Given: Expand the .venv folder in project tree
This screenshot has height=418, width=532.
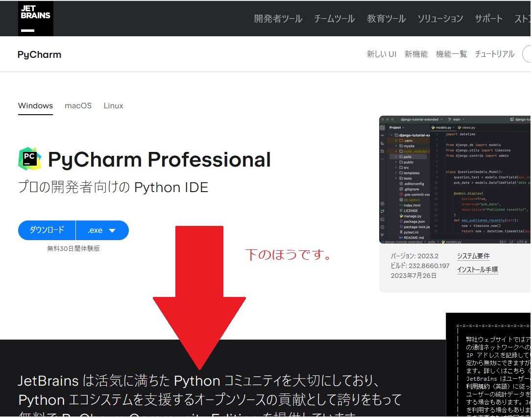Looking at the screenshot, I should pyautogui.click(x=396, y=141).
